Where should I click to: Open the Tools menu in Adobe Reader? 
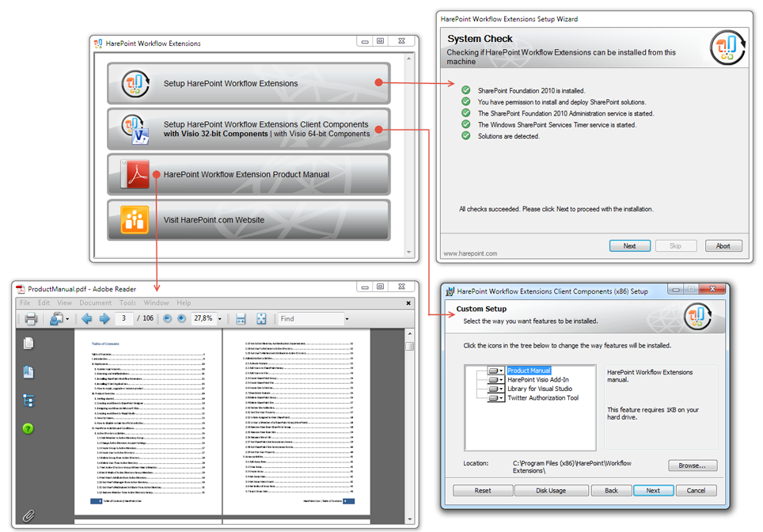127,302
